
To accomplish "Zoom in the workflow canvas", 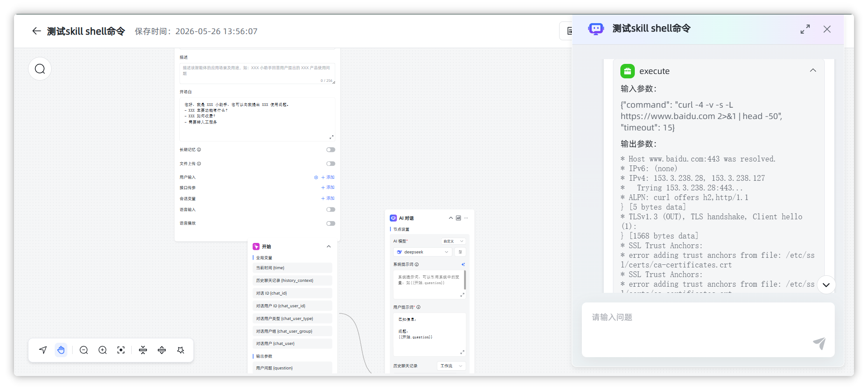I will [103, 350].
